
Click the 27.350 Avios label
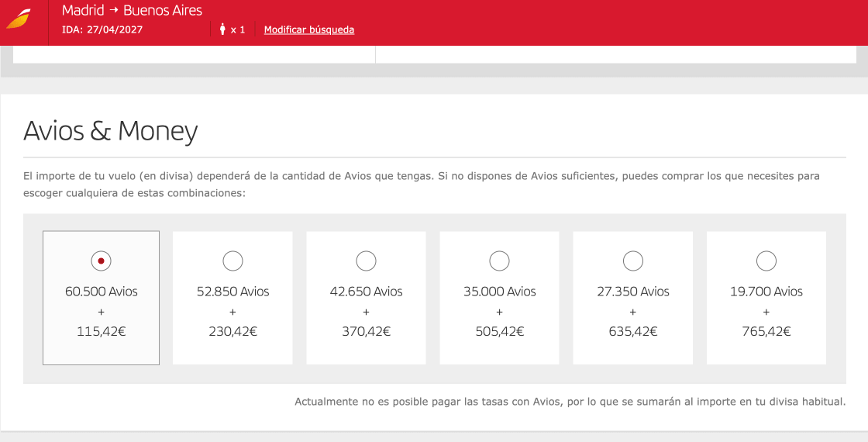point(632,292)
